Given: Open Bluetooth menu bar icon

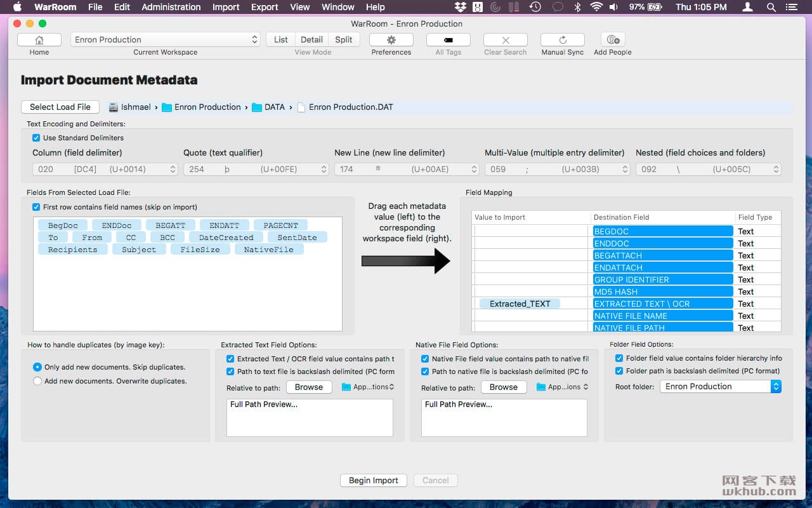Looking at the screenshot, I should pyautogui.click(x=577, y=7).
